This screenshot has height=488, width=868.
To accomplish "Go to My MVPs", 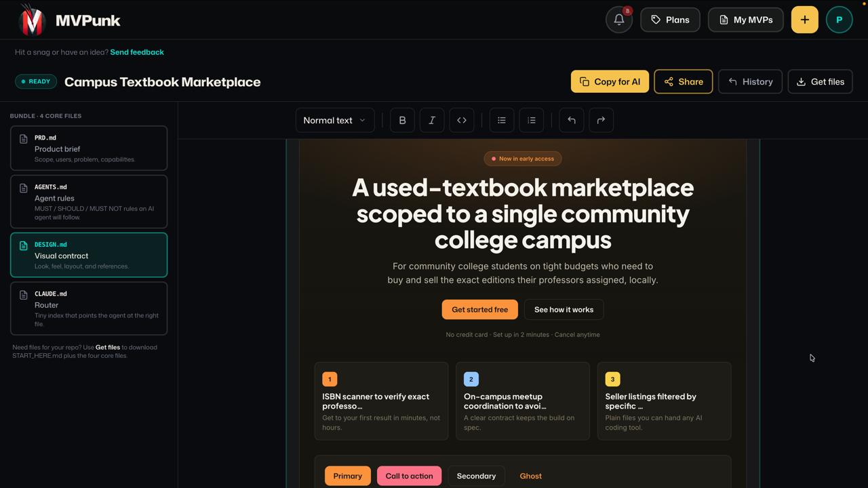I will 746,20.
